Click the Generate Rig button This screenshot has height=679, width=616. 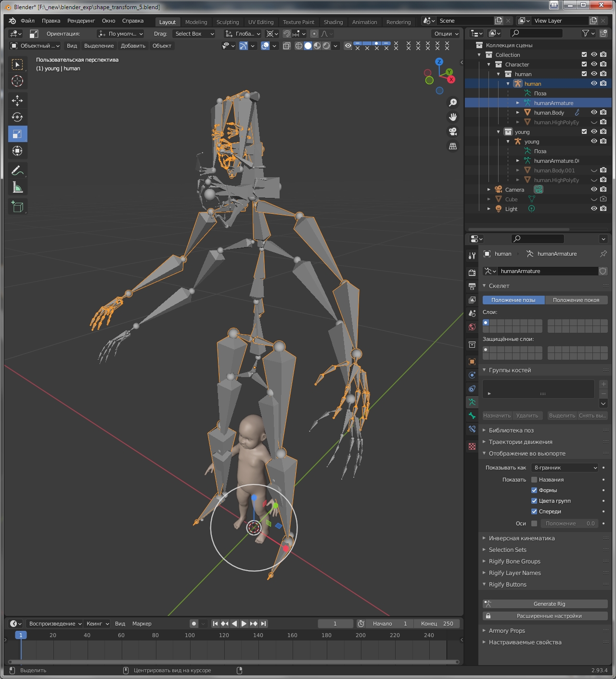[x=545, y=604]
